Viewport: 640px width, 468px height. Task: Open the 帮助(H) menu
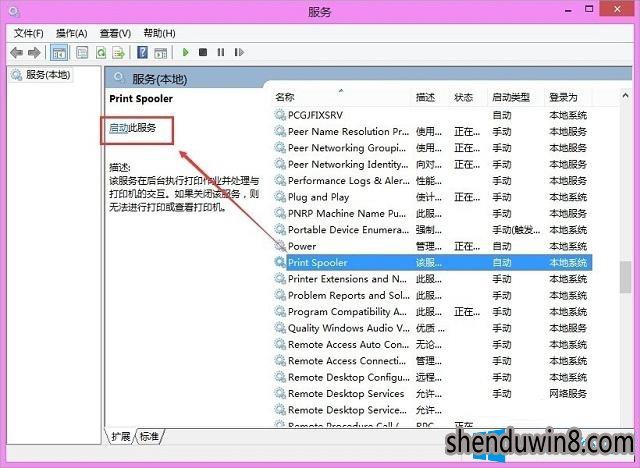(160, 33)
